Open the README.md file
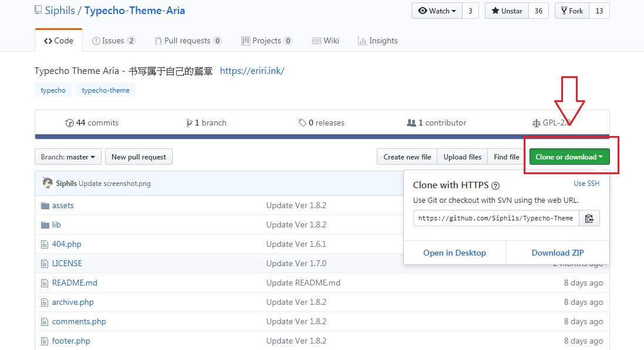644x350 pixels. [75, 283]
